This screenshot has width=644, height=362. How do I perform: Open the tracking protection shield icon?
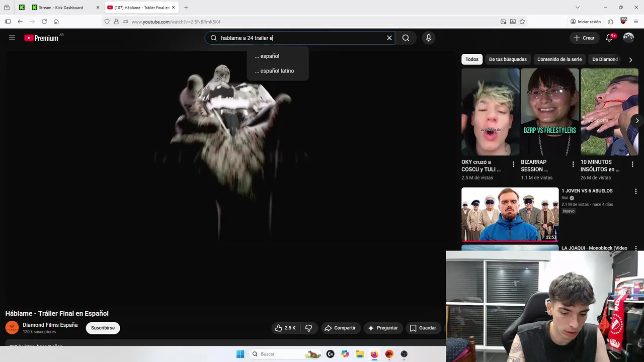107,22
